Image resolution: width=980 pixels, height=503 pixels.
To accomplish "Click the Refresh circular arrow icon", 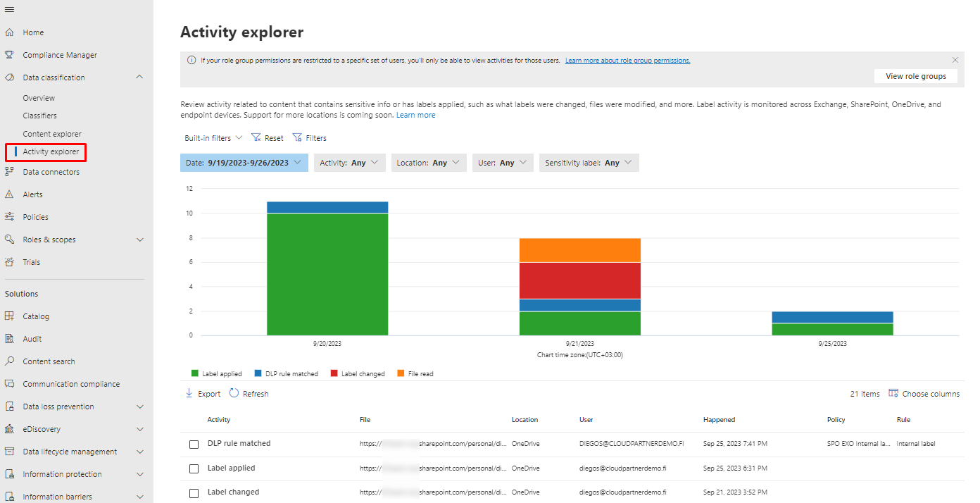I will point(234,394).
